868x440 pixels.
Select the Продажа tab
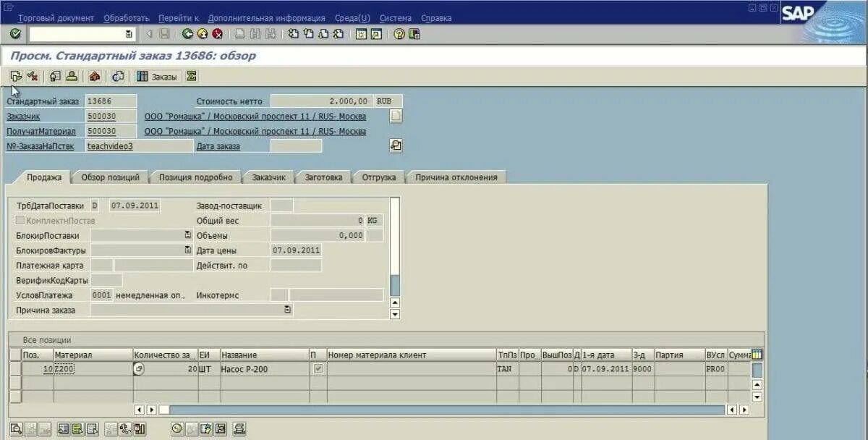(x=44, y=177)
